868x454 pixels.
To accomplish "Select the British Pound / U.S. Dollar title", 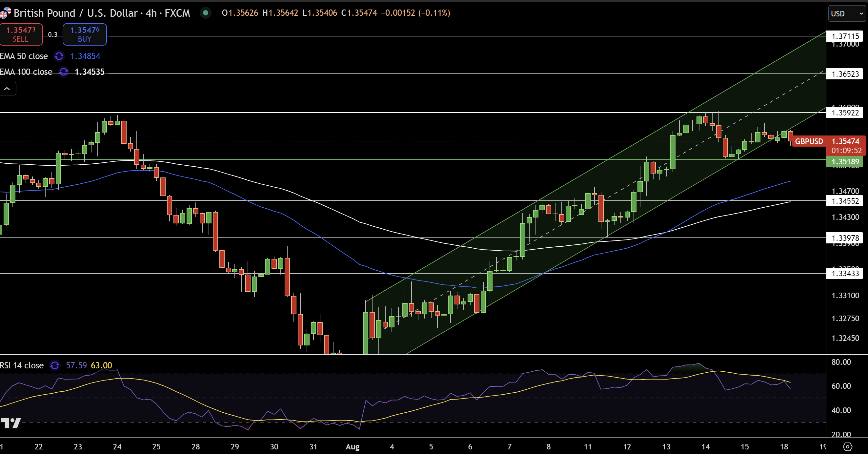I will point(76,13).
